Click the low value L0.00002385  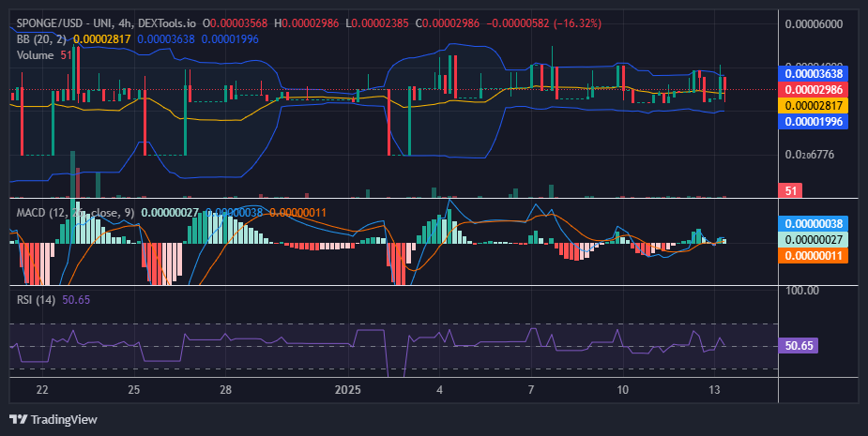(x=377, y=23)
